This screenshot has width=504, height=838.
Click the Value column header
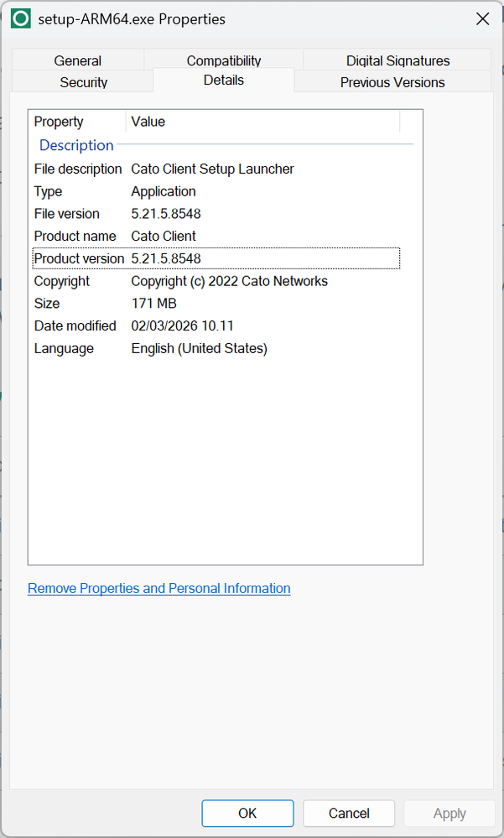coord(262,122)
